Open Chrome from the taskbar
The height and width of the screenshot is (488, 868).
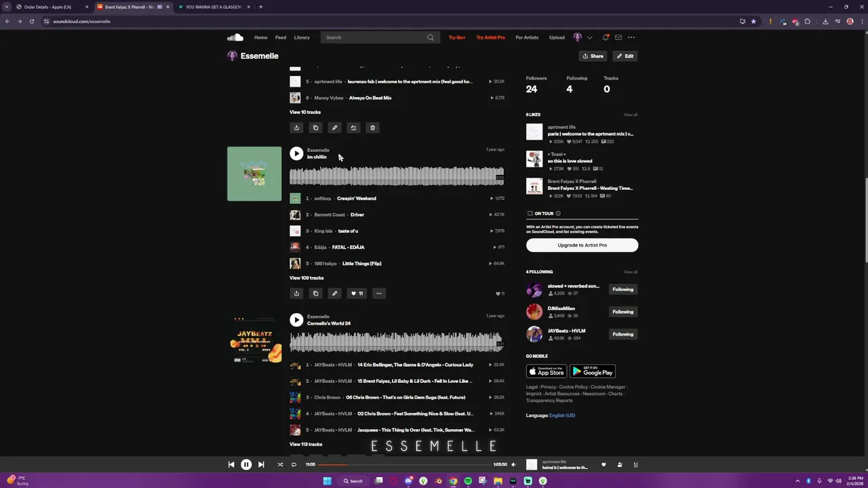coord(453,481)
